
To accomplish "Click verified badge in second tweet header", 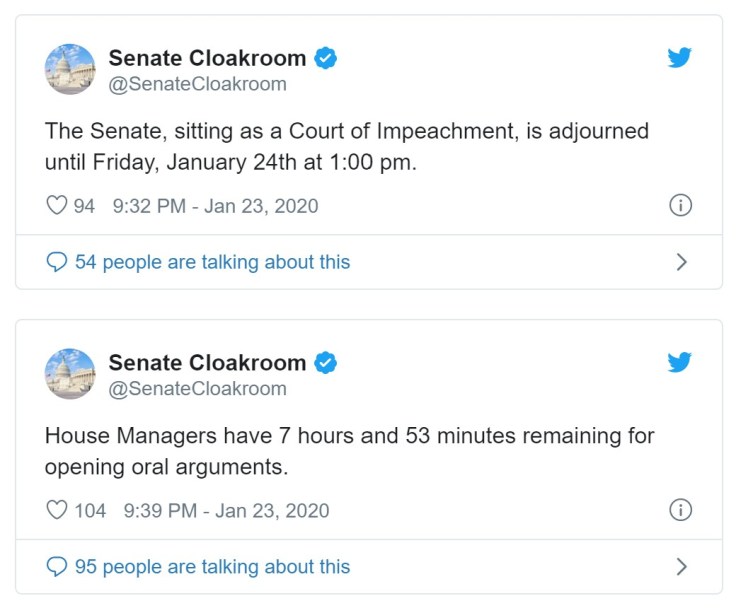I will pos(326,363).
